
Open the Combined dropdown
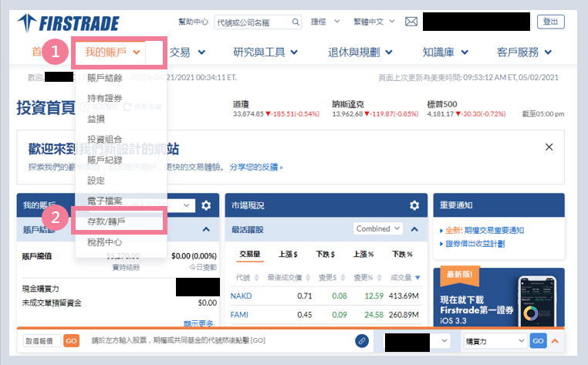[378, 228]
